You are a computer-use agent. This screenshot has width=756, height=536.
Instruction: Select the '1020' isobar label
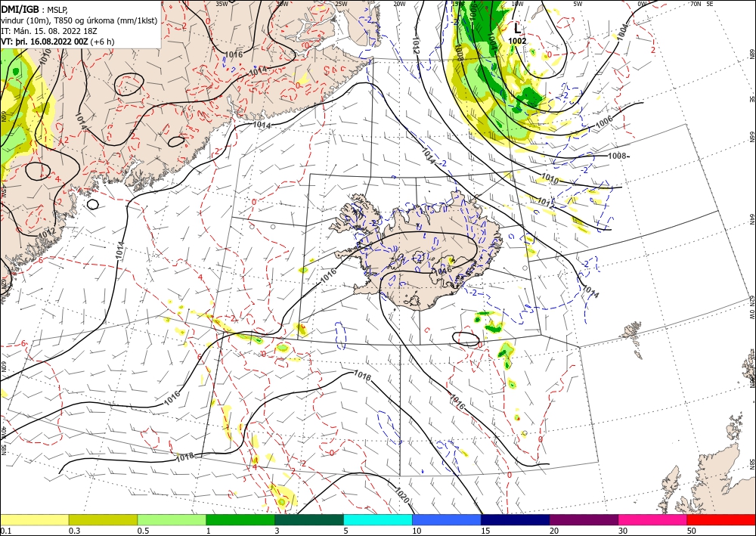(402, 495)
